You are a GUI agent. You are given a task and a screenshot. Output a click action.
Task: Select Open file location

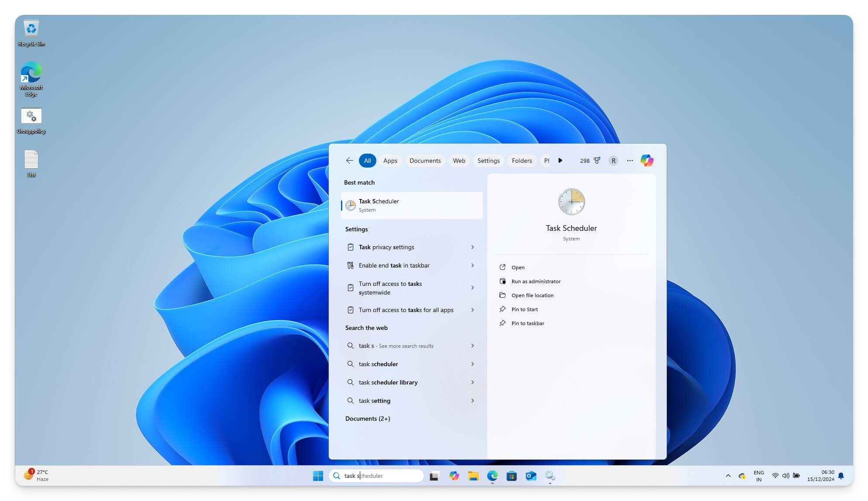(533, 295)
